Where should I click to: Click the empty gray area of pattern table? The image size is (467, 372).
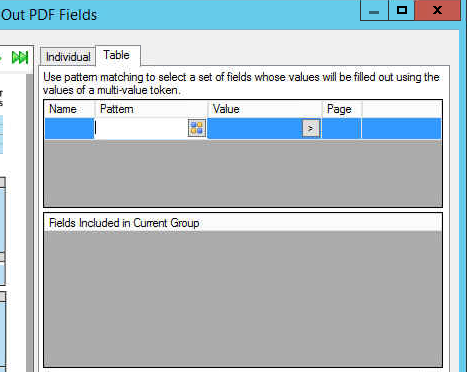click(x=243, y=173)
